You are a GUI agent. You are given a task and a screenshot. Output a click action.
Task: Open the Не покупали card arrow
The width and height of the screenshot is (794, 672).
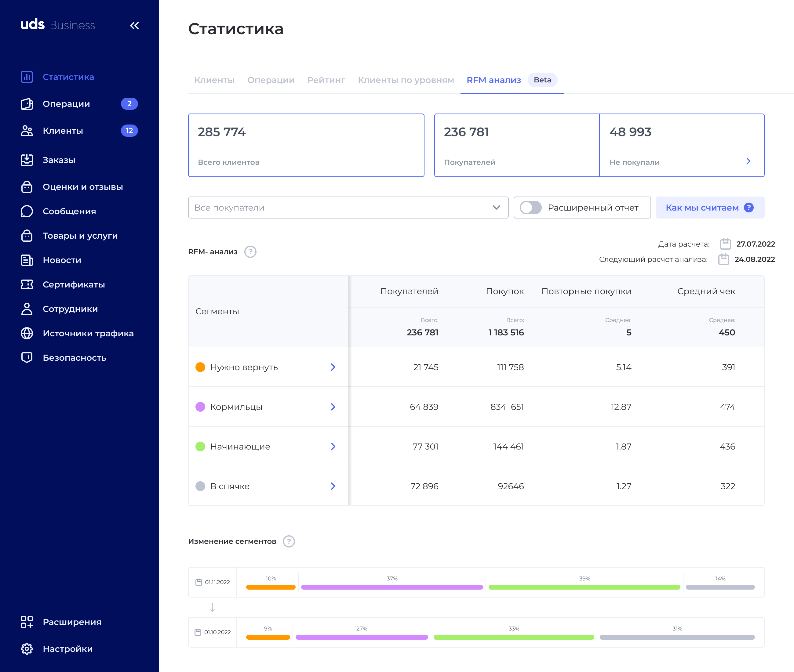click(748, 161)
